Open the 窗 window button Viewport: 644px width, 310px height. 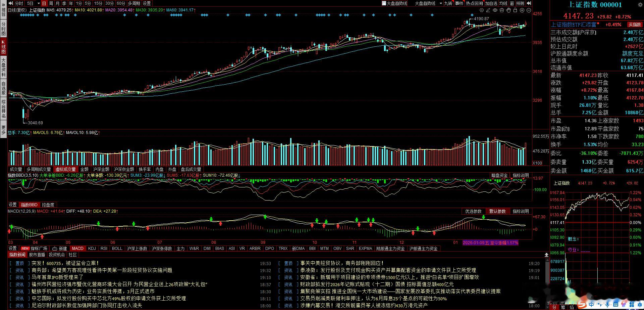tap(512, 3)
